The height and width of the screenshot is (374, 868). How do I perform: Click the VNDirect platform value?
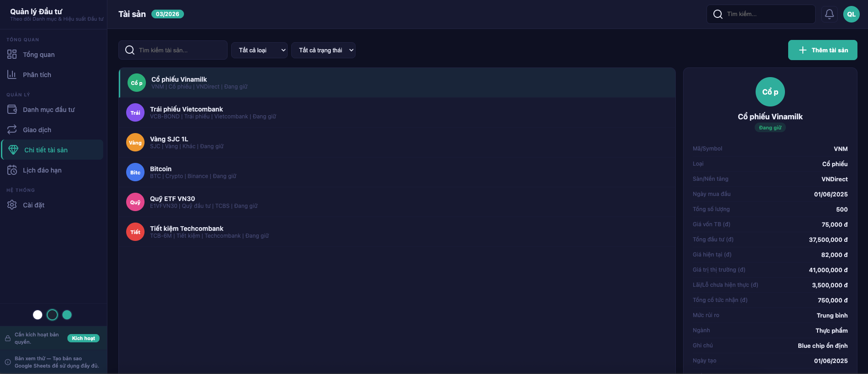(835, 179)
